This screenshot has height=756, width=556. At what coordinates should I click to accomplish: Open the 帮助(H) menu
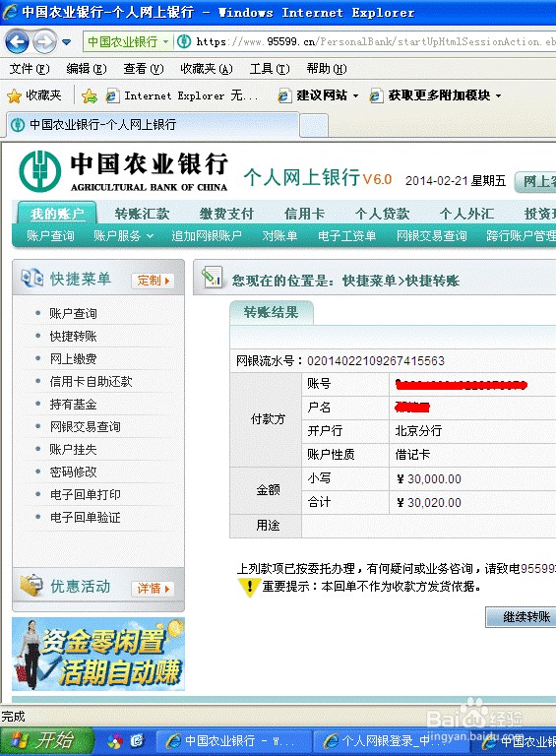click(x=326, y=69)
